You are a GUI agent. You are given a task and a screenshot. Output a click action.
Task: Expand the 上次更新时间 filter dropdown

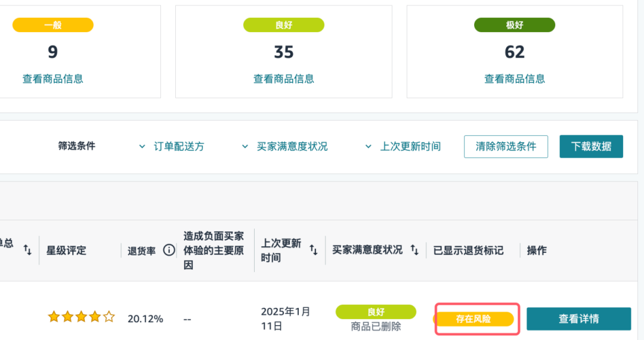click(x=403, y=147)
